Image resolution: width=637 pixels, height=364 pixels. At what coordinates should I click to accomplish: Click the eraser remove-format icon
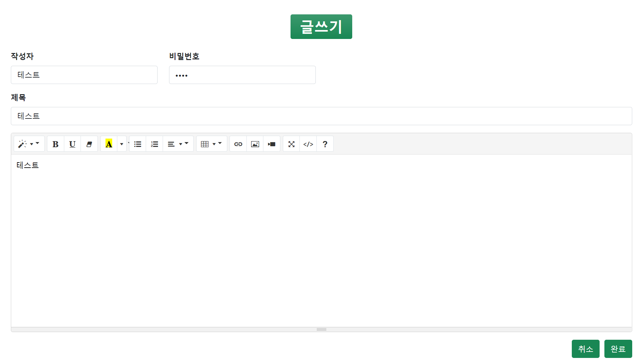coord(89,144)
